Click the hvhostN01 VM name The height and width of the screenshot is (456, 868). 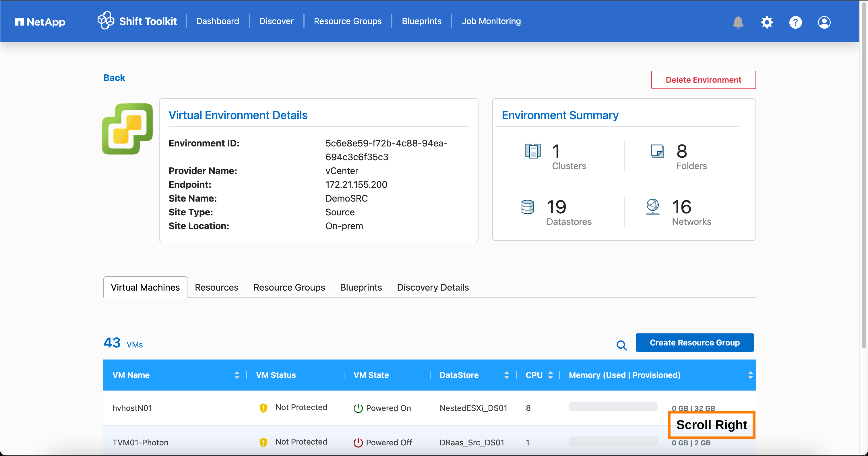pos(132,408)
